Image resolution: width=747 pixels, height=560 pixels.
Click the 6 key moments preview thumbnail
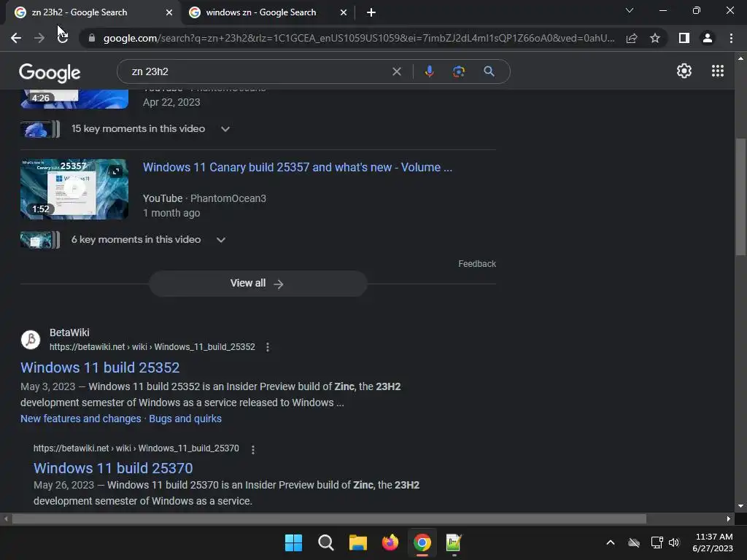pos(40,239)
